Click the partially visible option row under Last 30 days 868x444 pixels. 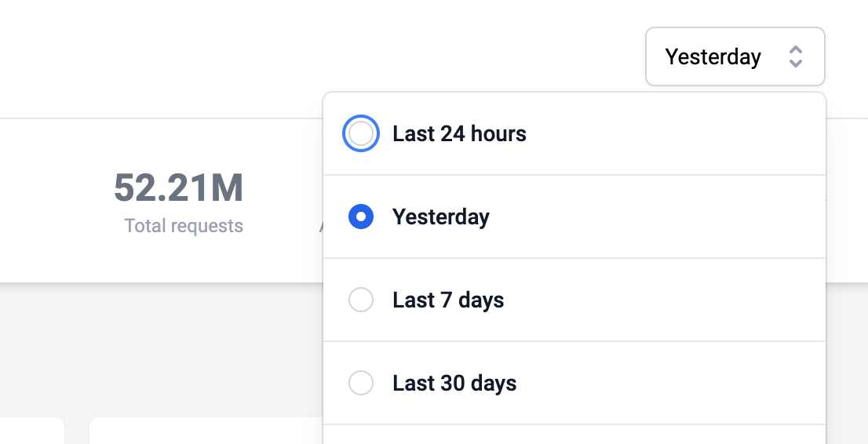[x=574, y=435]
